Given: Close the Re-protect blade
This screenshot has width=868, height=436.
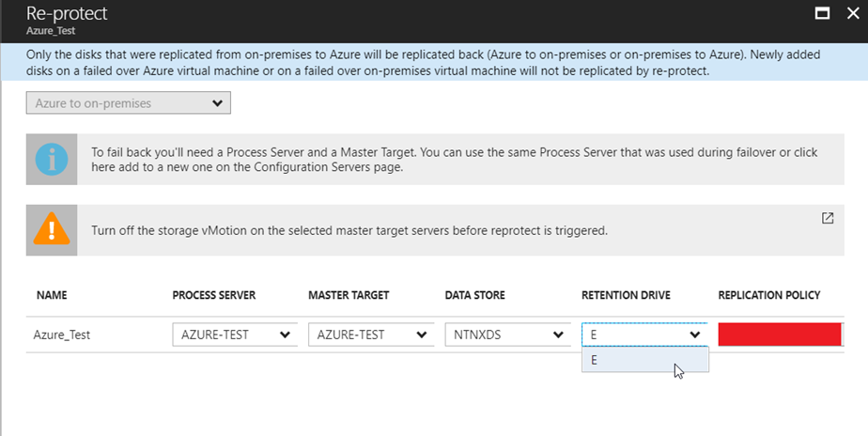Looking at the screenshot, I should [x=854, y=14].
